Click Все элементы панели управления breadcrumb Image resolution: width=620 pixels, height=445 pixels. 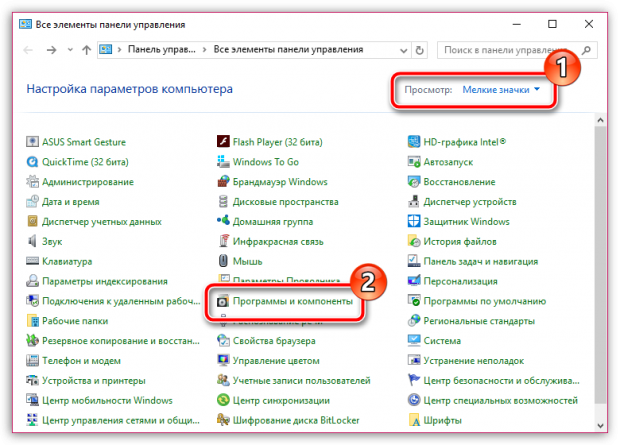point(288,49)
